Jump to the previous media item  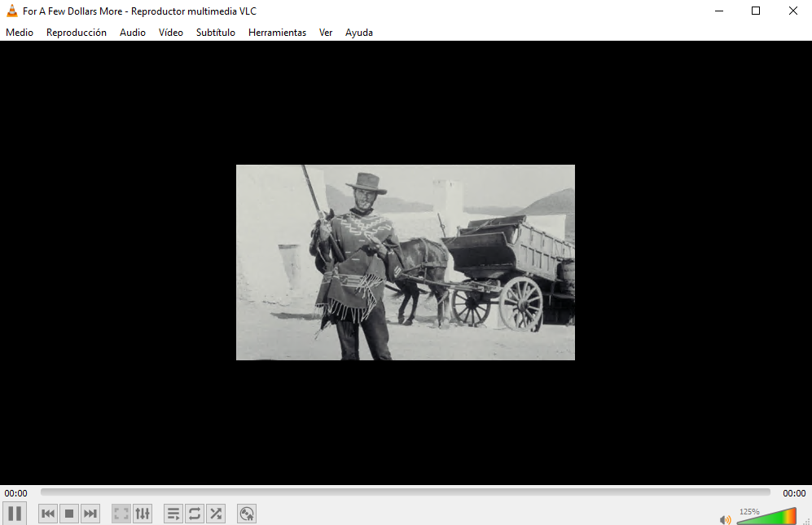tap(47, 514)
